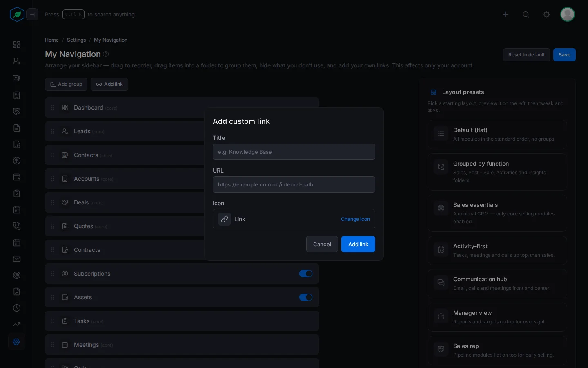588x368 pixels.
Task: Open the sidebar clock icon
Action: click(17, 308)
